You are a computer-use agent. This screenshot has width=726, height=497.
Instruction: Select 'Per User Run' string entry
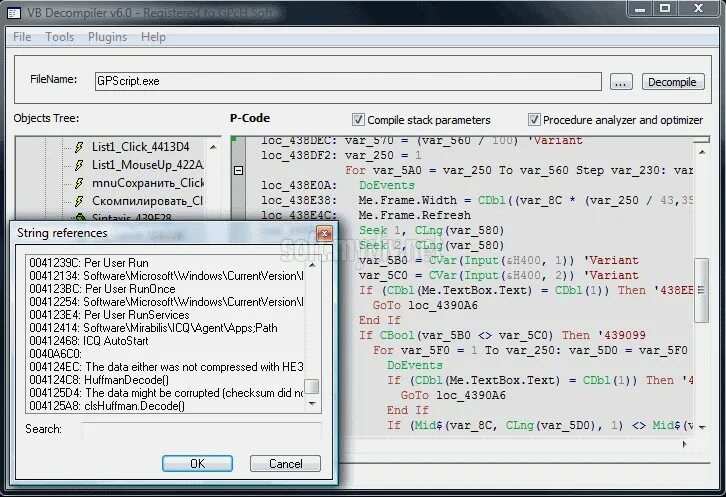click(166, 263)
